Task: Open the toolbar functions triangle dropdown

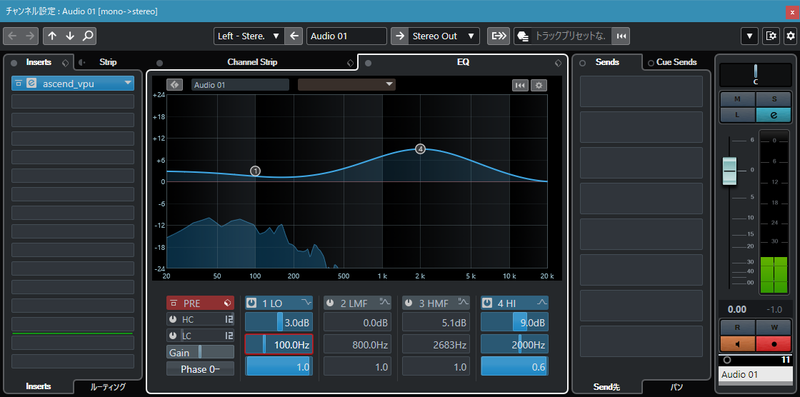Action: (749, 36)
